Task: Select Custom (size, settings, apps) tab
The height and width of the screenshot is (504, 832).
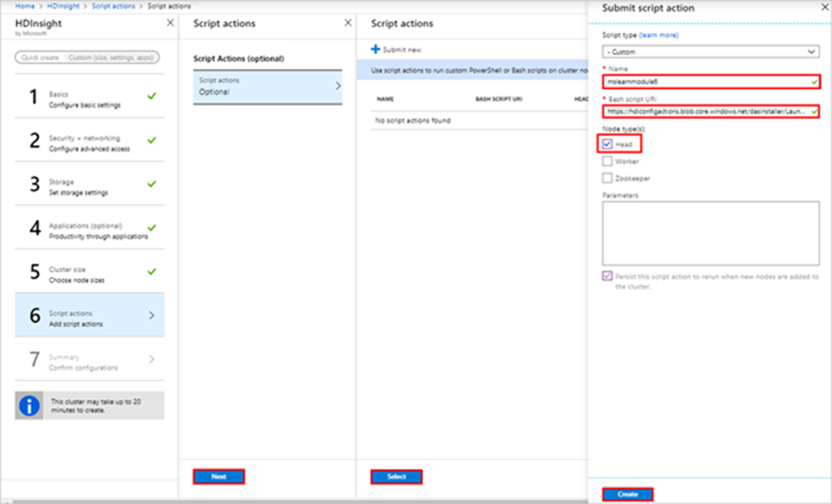Action: pyautogui.click(x=111, y=58)
